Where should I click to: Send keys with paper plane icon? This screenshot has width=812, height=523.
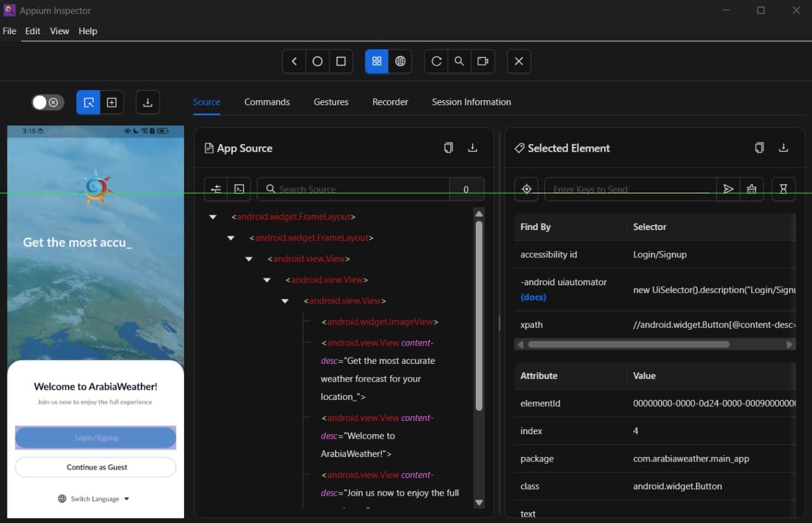728,189
